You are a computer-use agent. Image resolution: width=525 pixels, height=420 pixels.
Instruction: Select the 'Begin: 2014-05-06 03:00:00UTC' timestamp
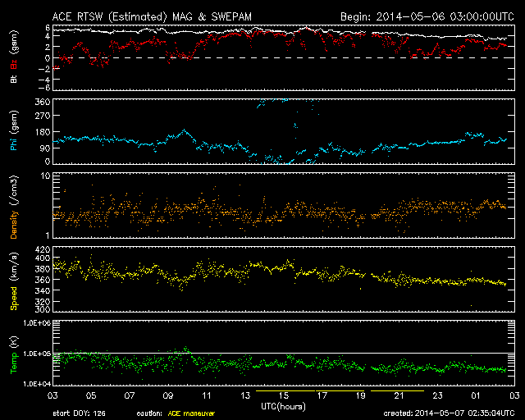427,16
